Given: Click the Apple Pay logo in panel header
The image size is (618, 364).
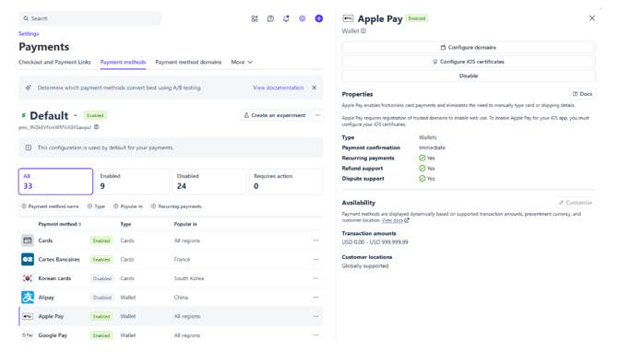Looking at the screenshot, I should tap(348, 18).
